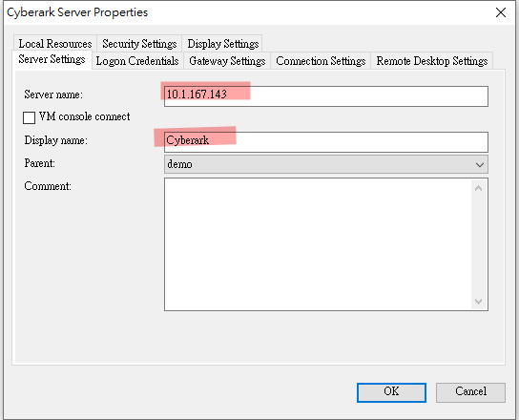This screenshot has height=420, width=519.
Task: Switch to the Local Resources tab
Action: point(55,43)
